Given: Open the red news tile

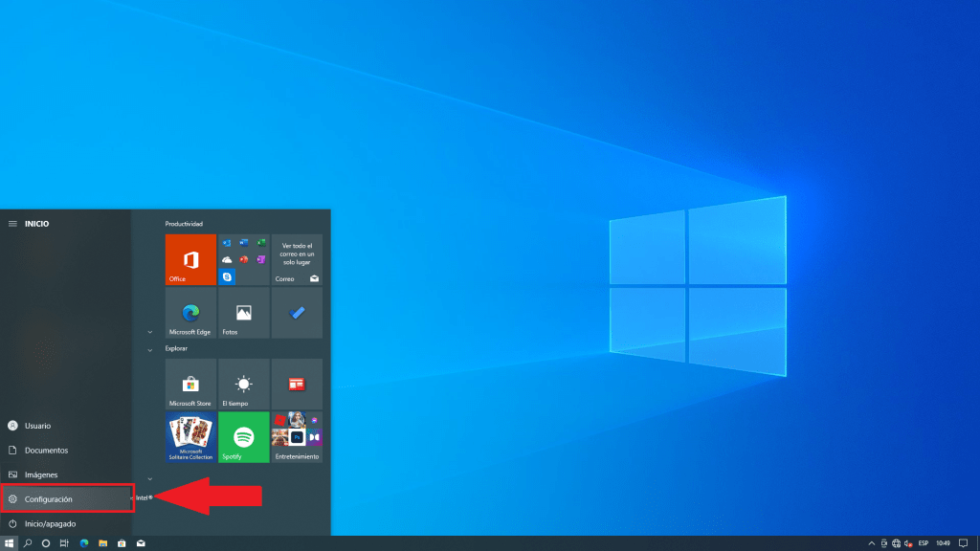Looking at the screenshot, I should click(297, 384).
